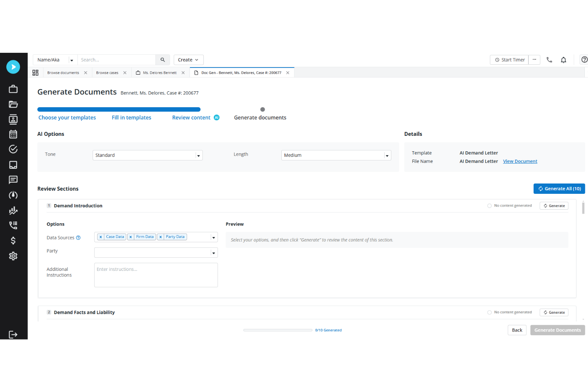Click Demand Introduction status radio circle
This screenshot has height=392, width=588.
pyautogui.click(x=489, y=206)
